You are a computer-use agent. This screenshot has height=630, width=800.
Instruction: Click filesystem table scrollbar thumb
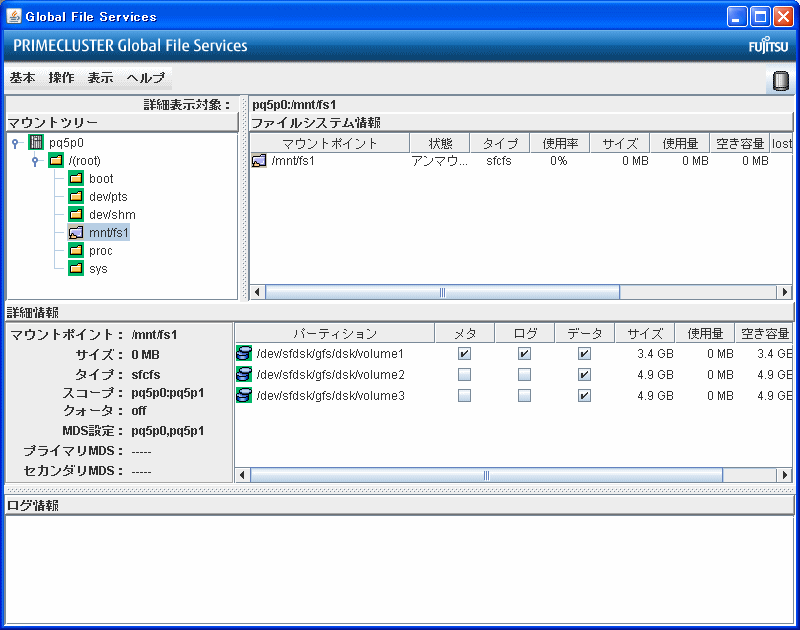(442, 292)
